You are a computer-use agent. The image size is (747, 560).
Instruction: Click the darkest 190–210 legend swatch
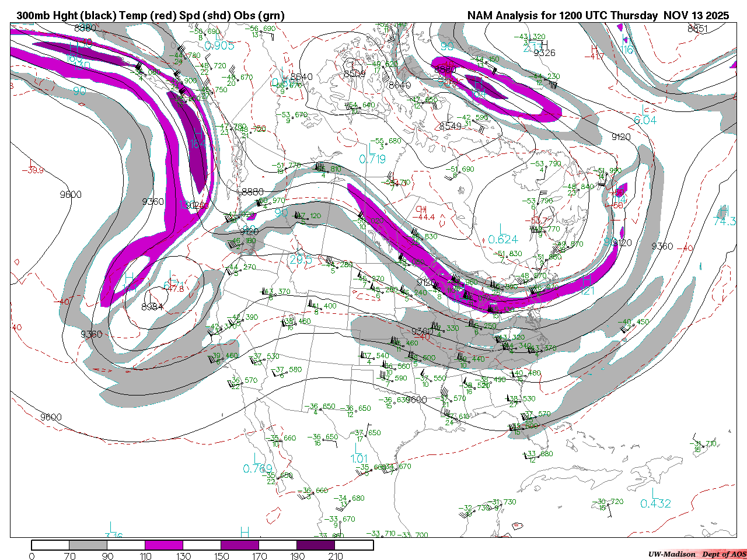pos(316,545)
